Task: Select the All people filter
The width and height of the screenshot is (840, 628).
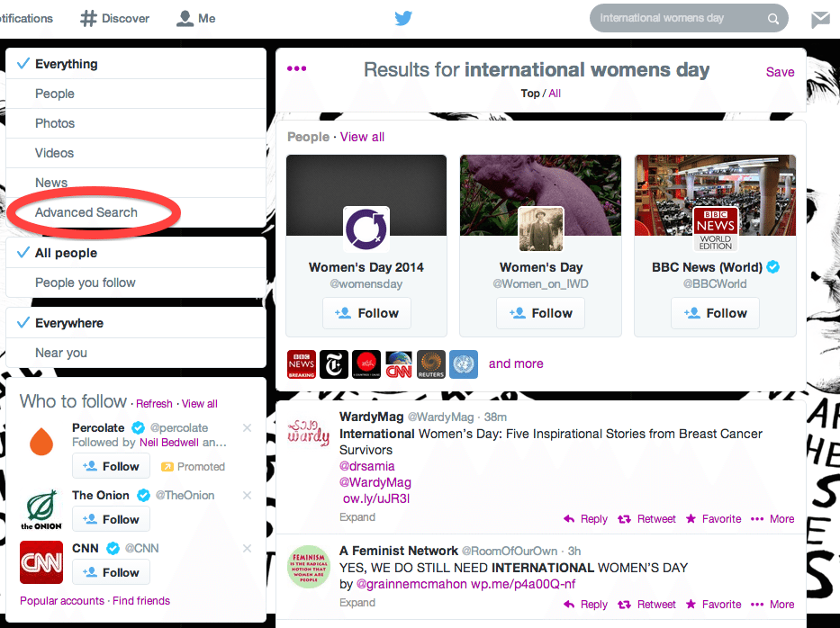Action: coord(136,253)
